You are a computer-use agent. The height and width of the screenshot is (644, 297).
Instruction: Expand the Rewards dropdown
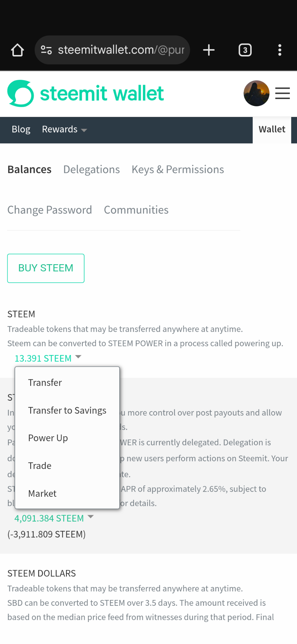pos(64,130)
